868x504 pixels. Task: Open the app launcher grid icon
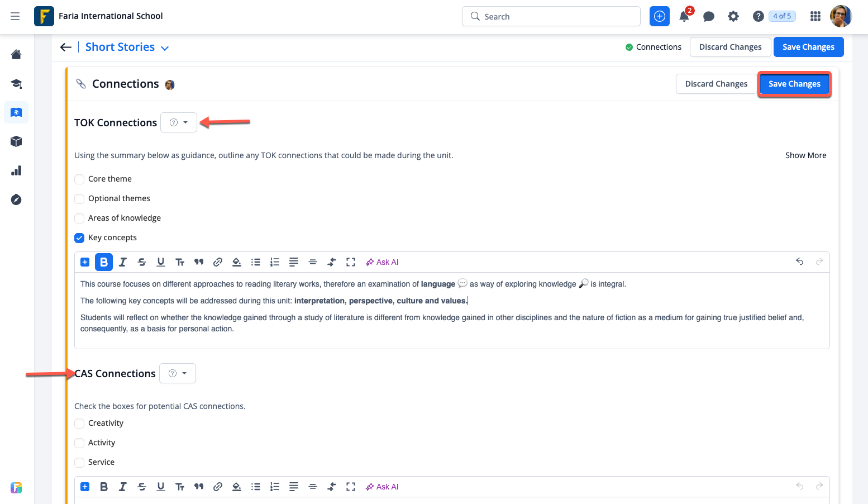[x=815, y=17]
